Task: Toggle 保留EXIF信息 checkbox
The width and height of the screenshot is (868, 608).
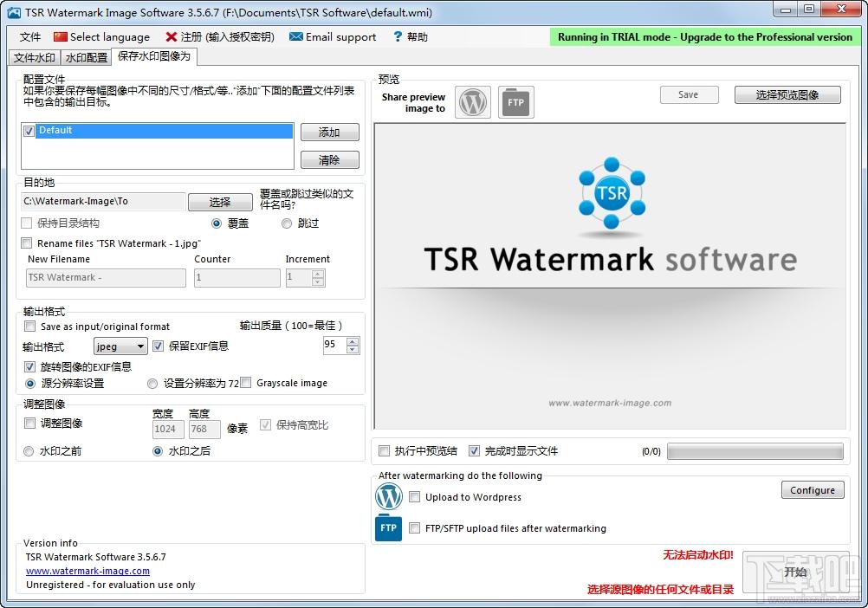Action: coord(159,346)
